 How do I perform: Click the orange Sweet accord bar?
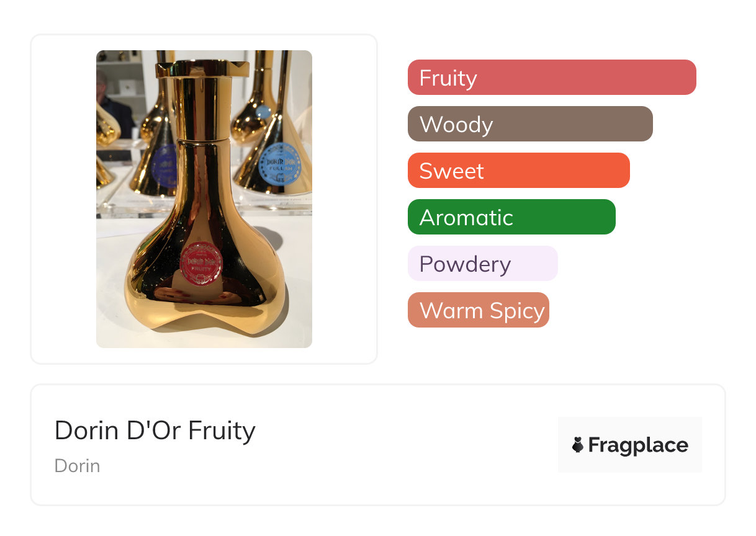[x=518, y=171]
